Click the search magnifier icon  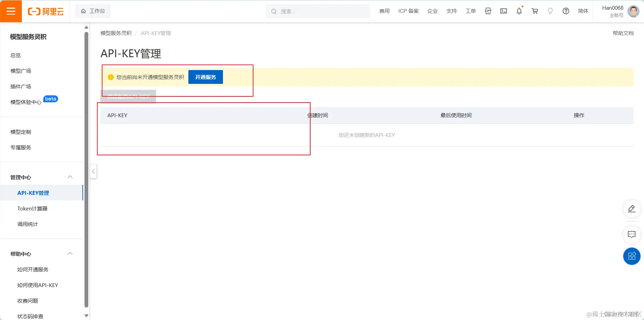(x=274, y=11)
